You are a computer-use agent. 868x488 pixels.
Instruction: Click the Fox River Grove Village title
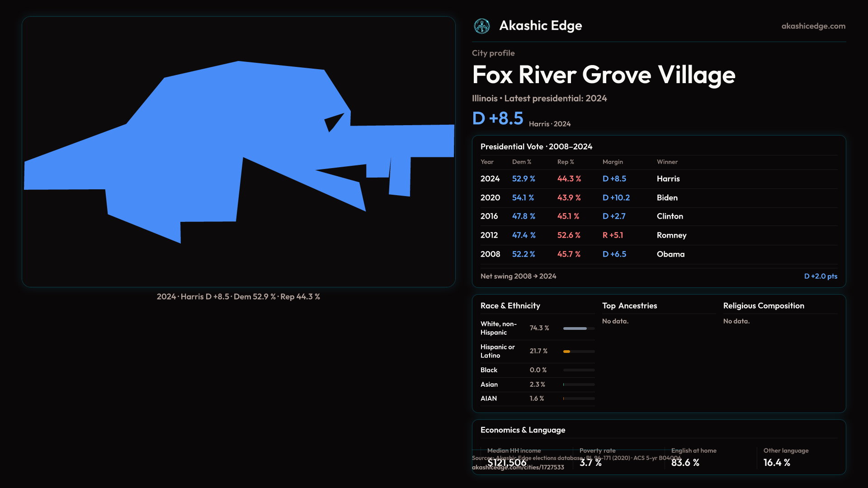coord(604,75)
